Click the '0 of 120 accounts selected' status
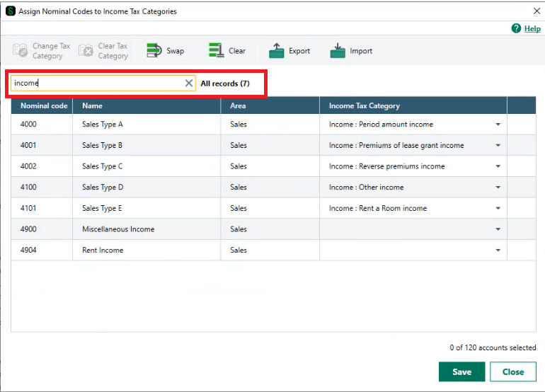This screenshot has height=392, width=545. point(493,347)
